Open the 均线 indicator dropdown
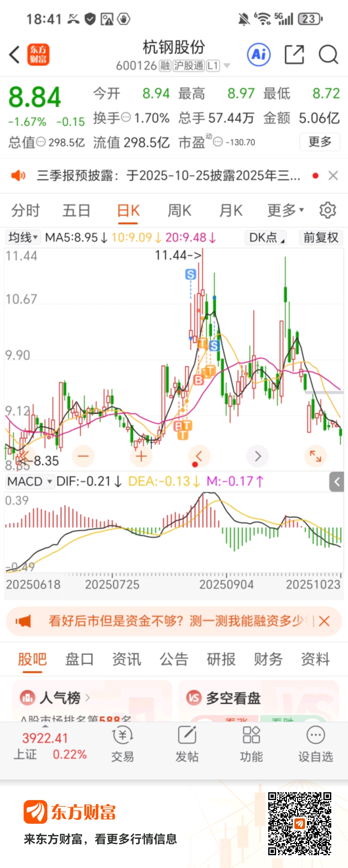The width and height of the screenshot is (348, 868). pyautogui.click(x=23, y=238)
